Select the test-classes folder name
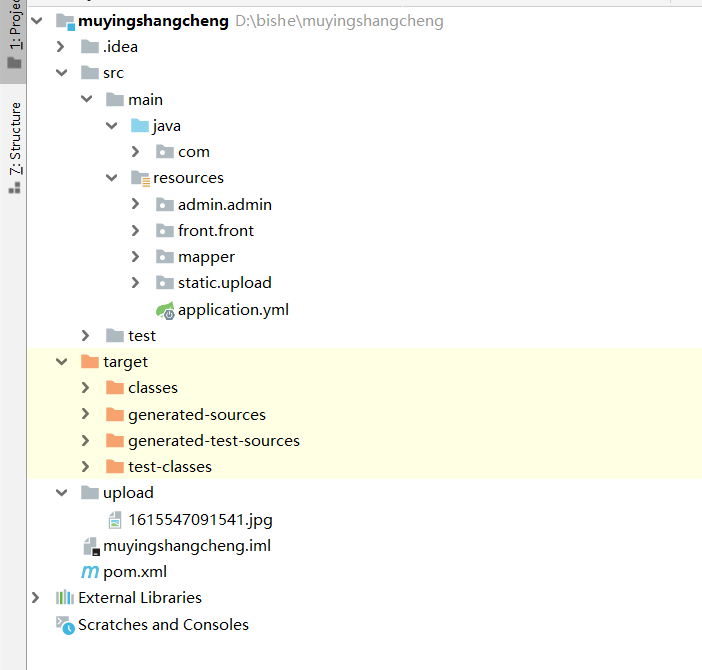 tap(170, 467)
